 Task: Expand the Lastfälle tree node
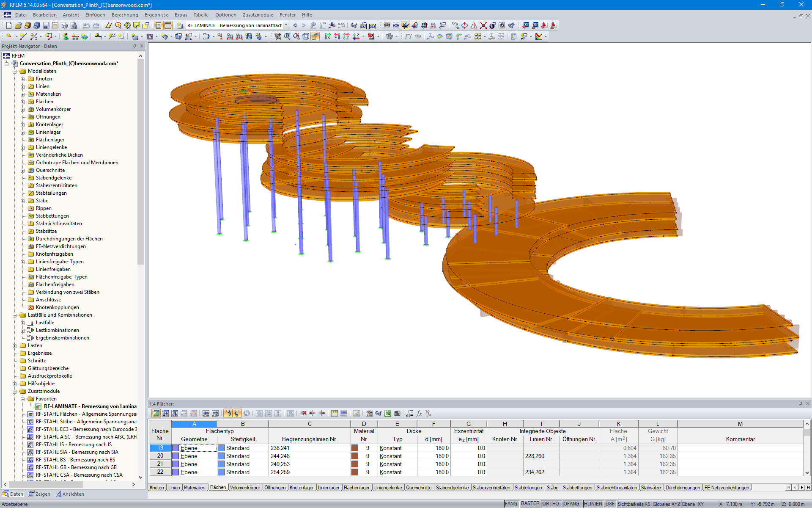[x=22, y=323]
